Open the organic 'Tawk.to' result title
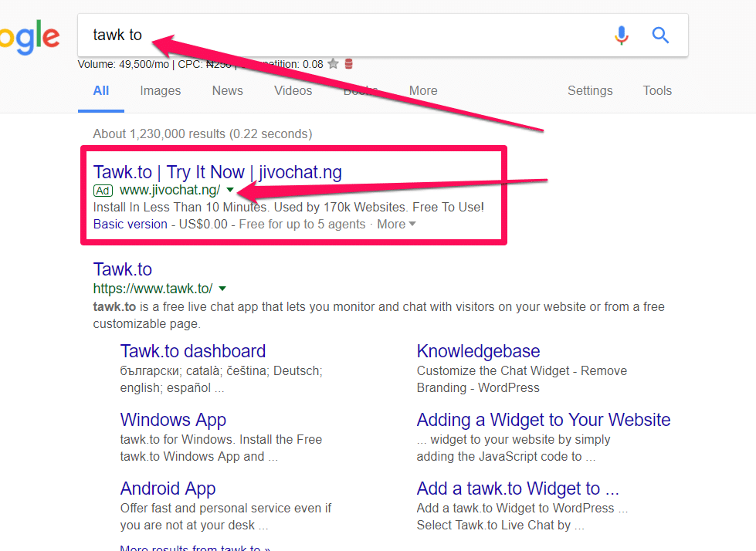This screenshot has width=756, height=551. pos(123,269)
